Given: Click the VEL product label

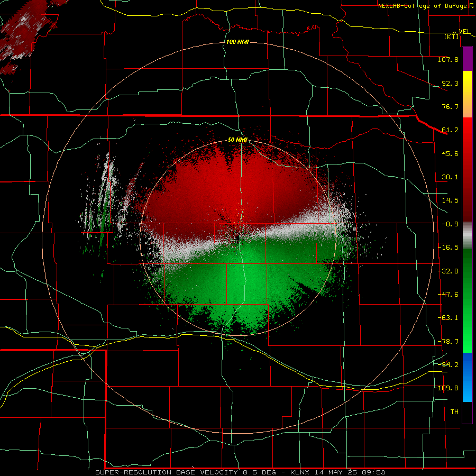Looking at the screenshot, I should pyautogui.click(x=464, y=31).
